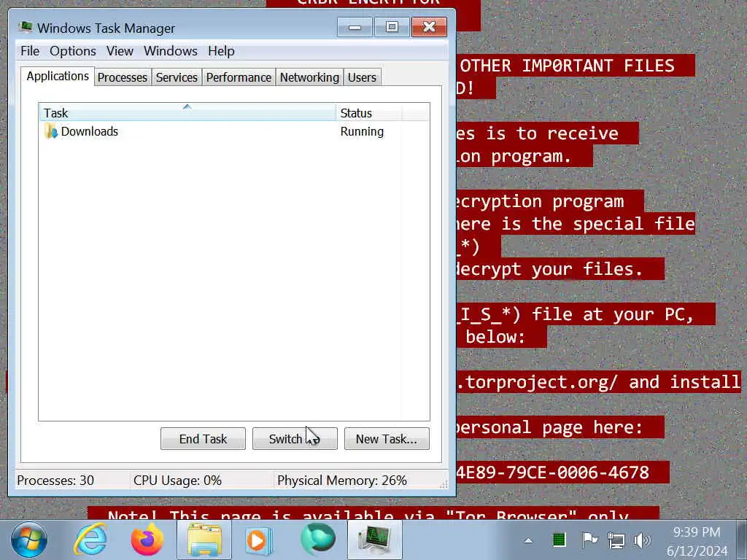Open the Options menu

[x=73, y=51]
